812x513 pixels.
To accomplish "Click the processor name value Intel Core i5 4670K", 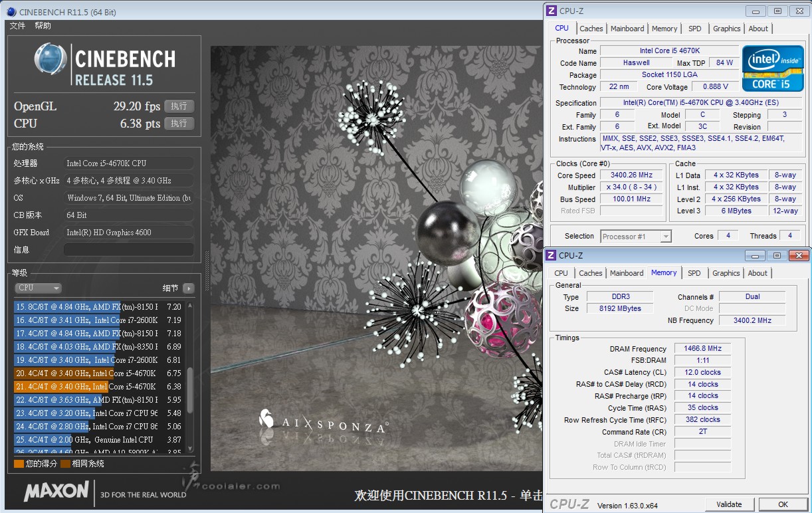I will (669, 51).
